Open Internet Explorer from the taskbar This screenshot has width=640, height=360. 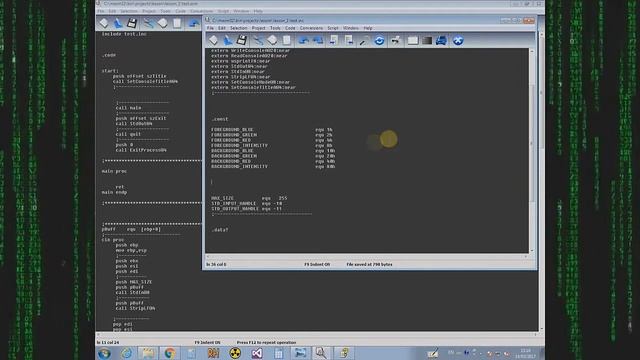126,353
